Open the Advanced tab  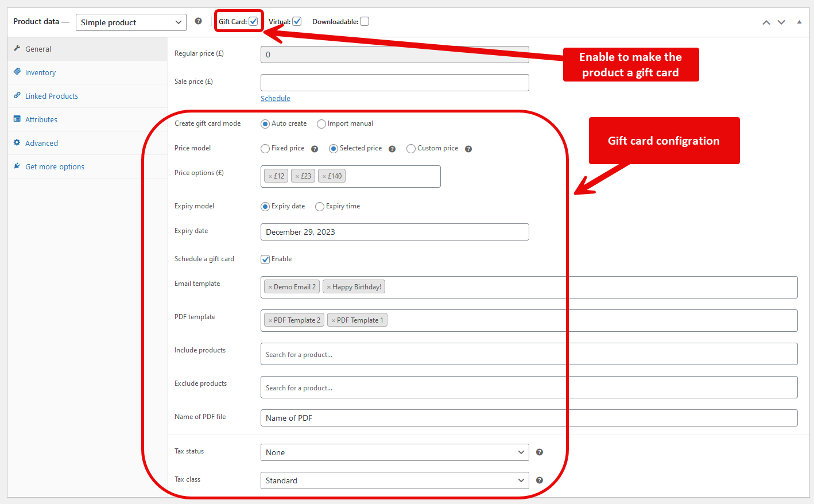(x=87, y=143)
